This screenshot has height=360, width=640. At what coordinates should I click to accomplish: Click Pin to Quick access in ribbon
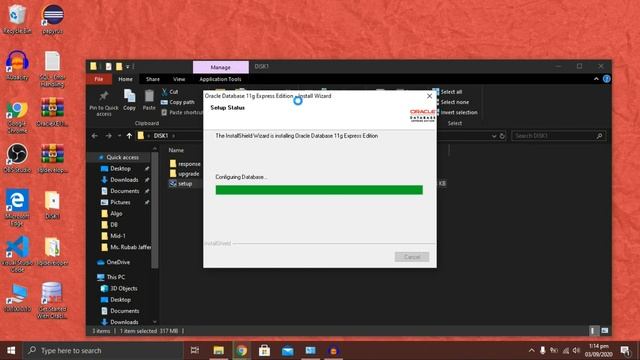pyautogui.click(x=104, y=104)
